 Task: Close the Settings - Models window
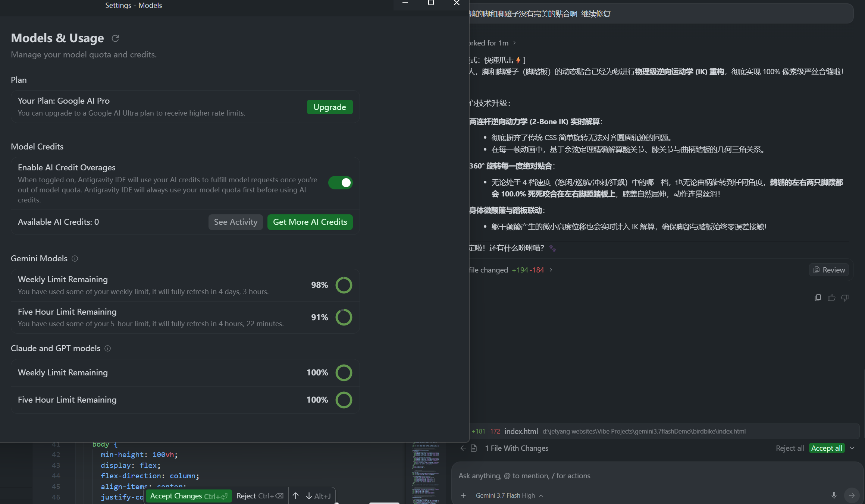pyautogui.click(x=457, y=3)
